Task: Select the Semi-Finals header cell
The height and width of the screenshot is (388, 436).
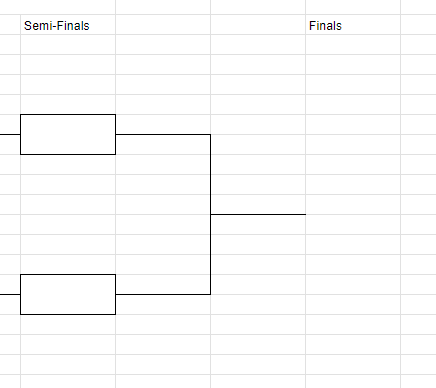Action: (x=68, y=24)
